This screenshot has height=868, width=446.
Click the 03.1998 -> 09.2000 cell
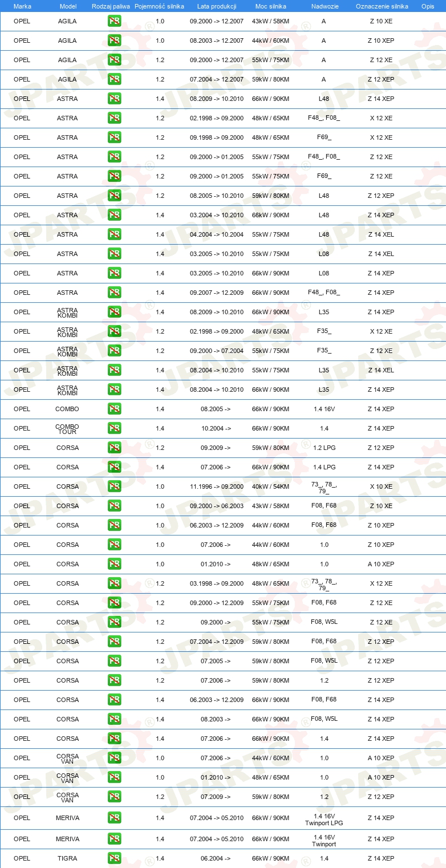[217, 583]
